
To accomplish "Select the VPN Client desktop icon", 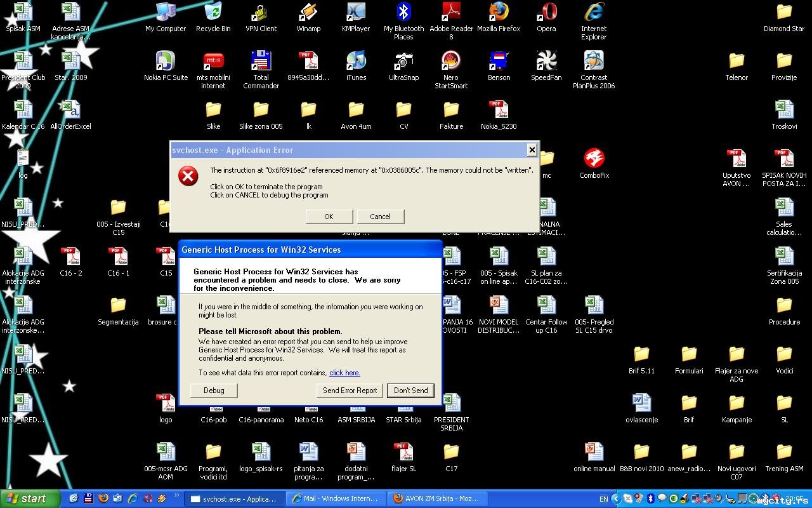I will (261, 17).
